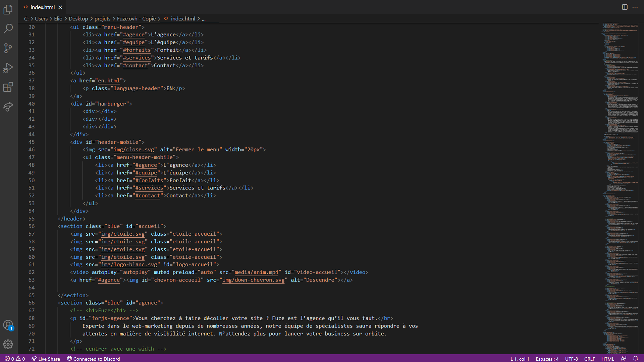Screen dimensions: 644x362
Task: Follow the img/logo-blanc.svg link
Action: coord(129,264)
